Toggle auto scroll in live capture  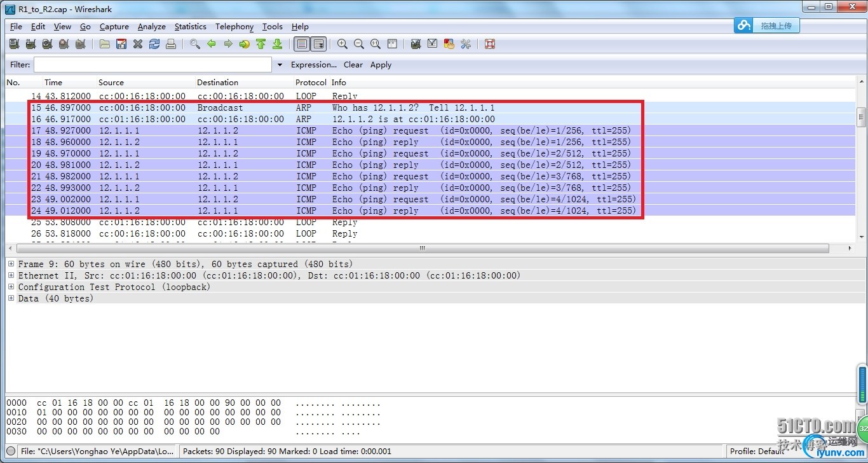pos(318,44)
